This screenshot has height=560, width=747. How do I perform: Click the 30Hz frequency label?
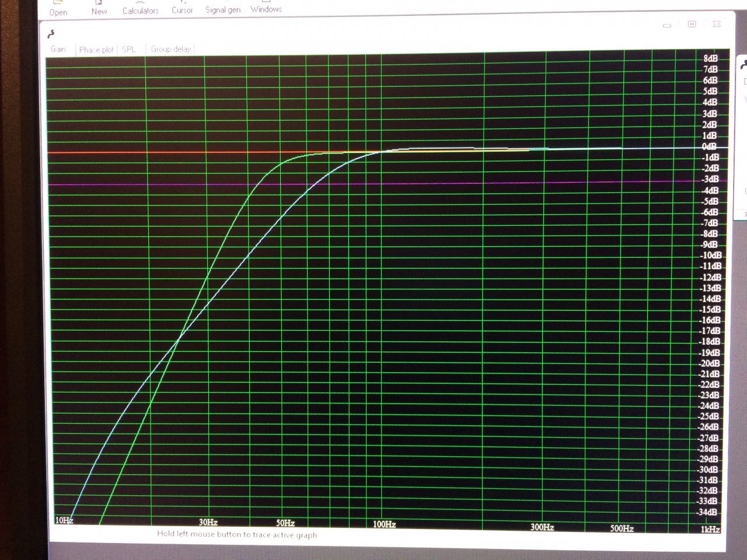tap(208, 522)
